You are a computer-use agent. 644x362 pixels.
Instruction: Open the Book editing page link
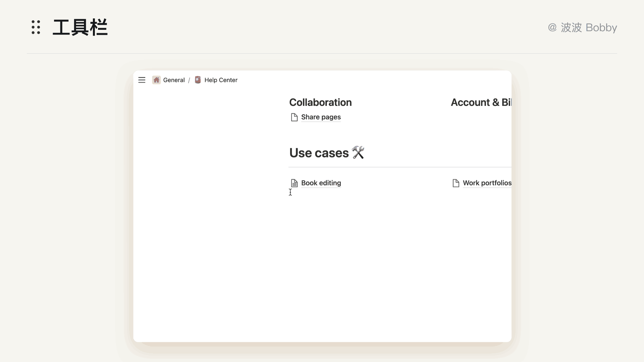point(321,183)
